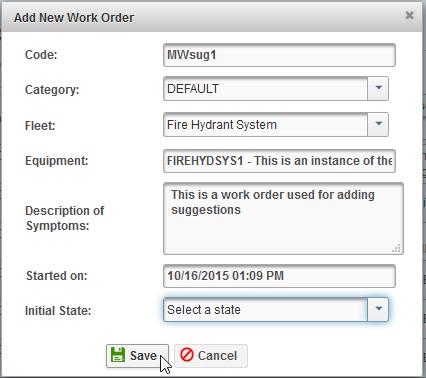Click the Cancel button label

[217, 356]
